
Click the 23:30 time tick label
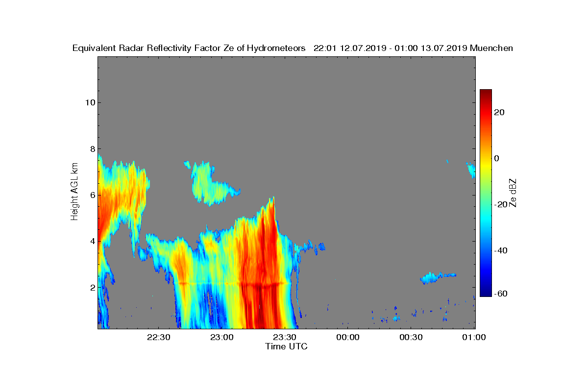coord(285,337)
